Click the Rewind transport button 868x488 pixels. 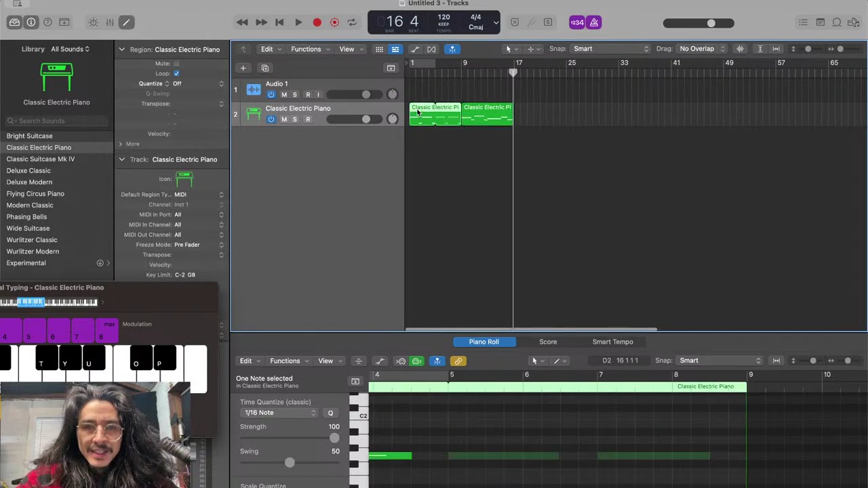242,22
